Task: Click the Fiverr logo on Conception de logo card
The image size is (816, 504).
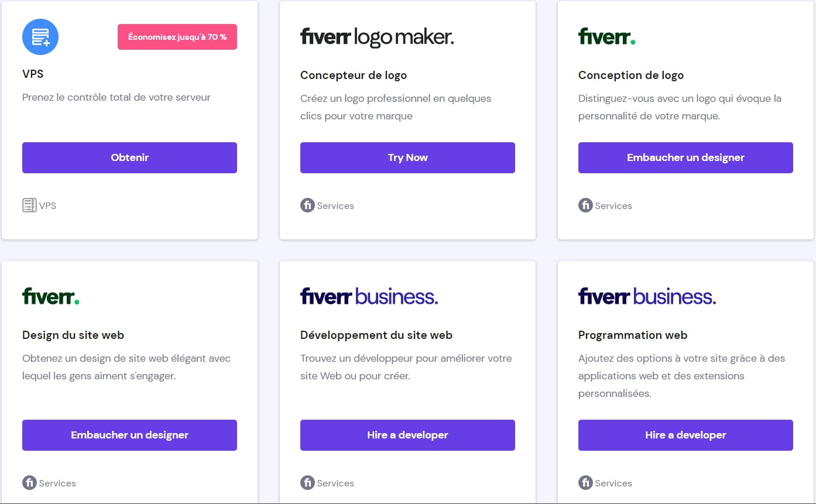Action: tap(606, 37)
